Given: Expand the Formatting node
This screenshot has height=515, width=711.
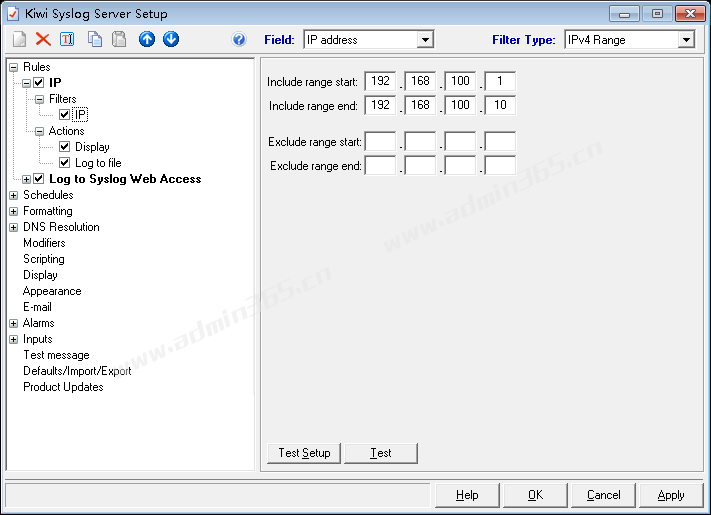Looking at the screenshot, I should [x=14, y=211].
